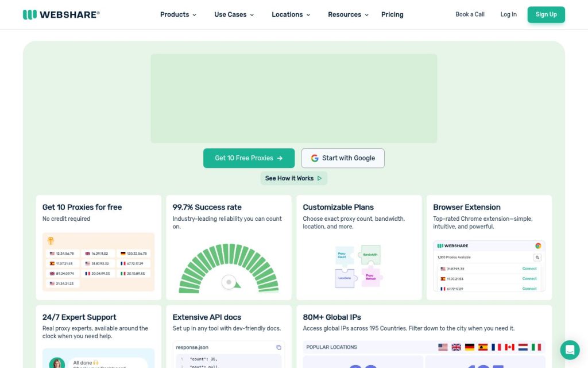
Task: Click See How it Works
Action: 293,178
